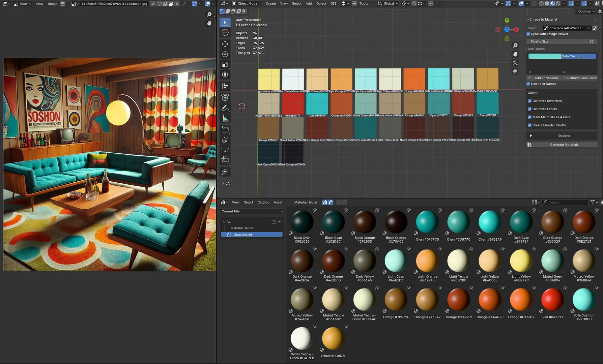Image resolution: width=603 pixels, height=364 pixels.
Task: Toggle Mark Materials as Assets checkbox
Action: pos(529,117)
